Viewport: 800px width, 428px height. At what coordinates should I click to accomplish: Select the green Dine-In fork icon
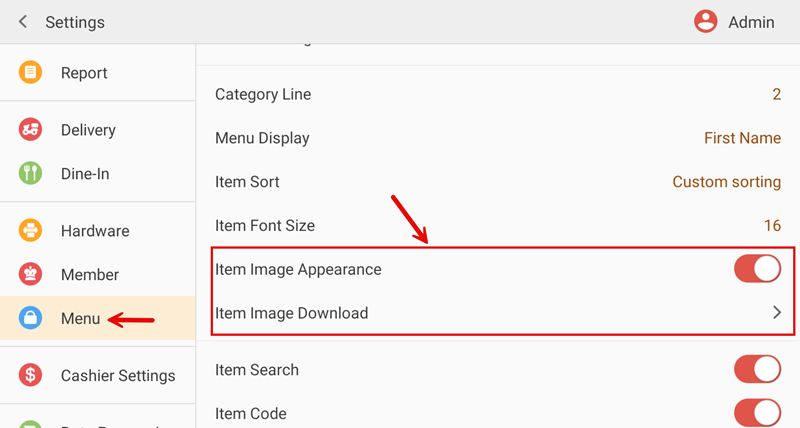pyautogui.click(x=31, y=174)
